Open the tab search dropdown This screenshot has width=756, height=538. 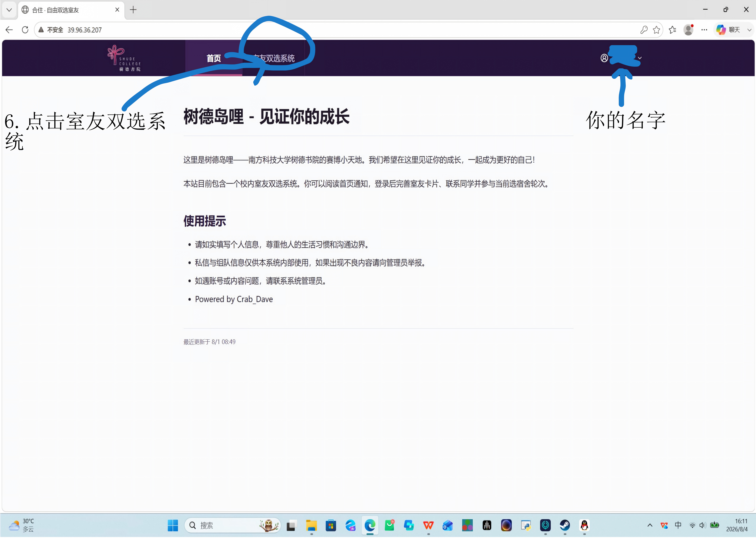[9, 10]
